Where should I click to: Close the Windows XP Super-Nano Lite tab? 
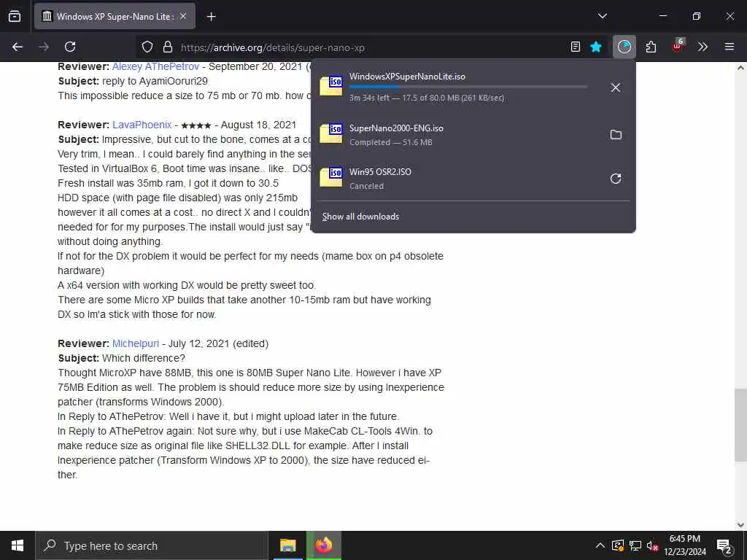pos(183,16)
